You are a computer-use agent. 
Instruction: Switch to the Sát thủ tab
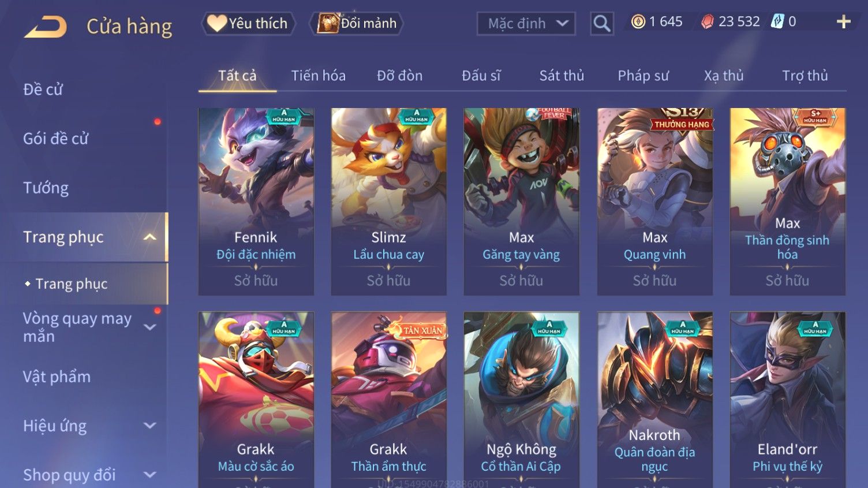[x=562, y=76]
